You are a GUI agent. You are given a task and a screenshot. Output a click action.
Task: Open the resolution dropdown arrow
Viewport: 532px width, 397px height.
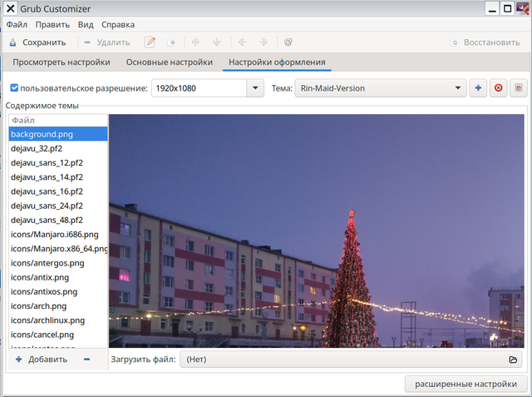tap(255, 88)
